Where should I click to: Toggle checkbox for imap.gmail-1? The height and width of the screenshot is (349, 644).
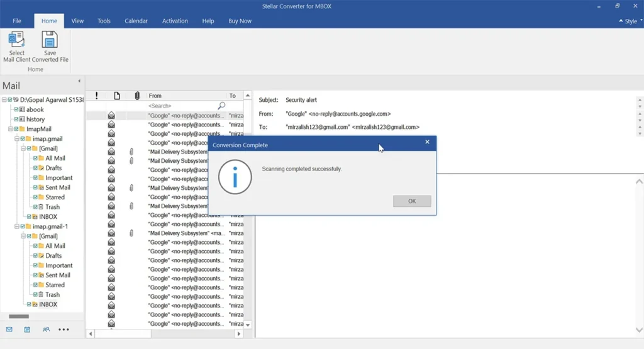pyautogui.click(x=23, y=226)
